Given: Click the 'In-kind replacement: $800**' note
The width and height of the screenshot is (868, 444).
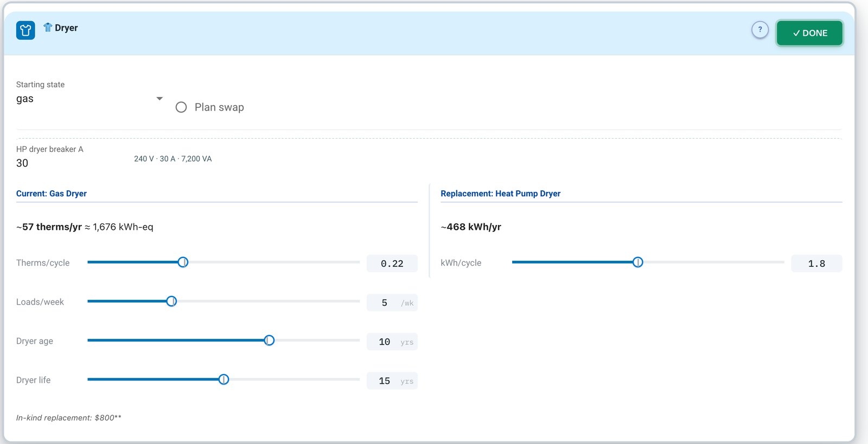Looking at the screenshot, I should point(69,417).
